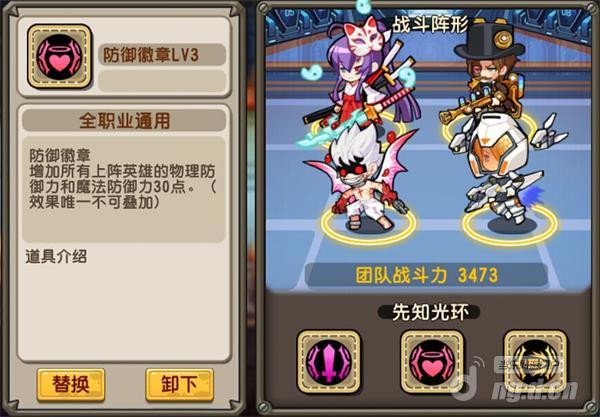Select the white-haired winged demon hero
This screenshot has width=600, height=417.
pyautogui.click(x=362, y=176)
